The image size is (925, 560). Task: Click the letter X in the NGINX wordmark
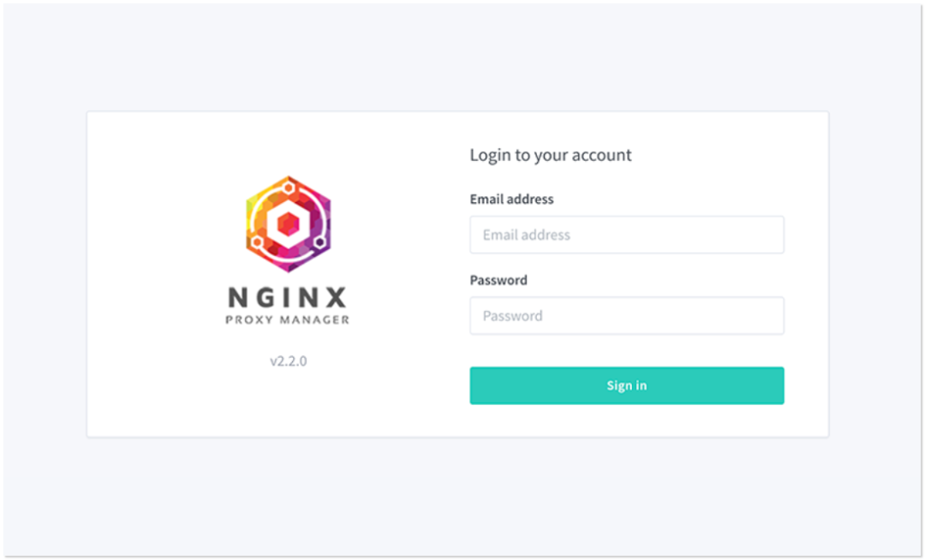(335, 297)
